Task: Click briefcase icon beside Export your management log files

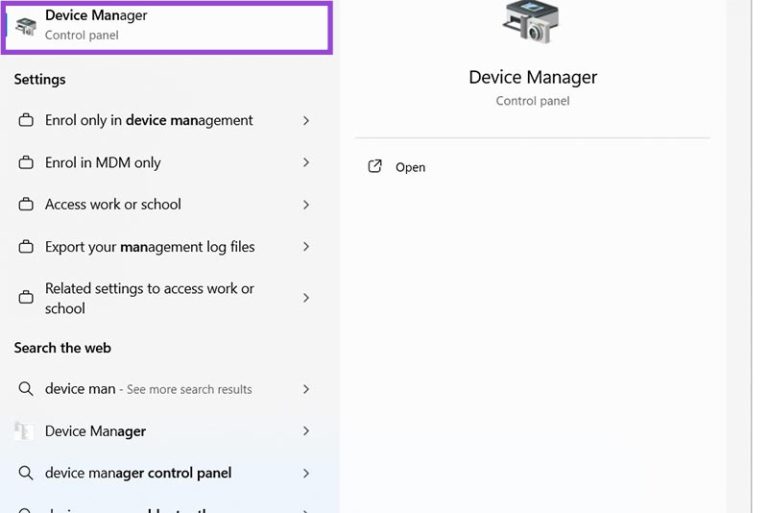Action: 26,247
